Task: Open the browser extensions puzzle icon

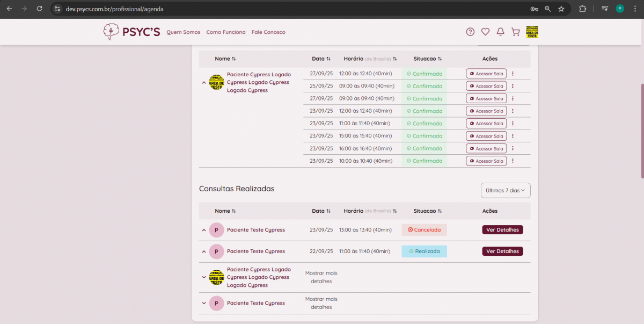Action: (582, 9)
